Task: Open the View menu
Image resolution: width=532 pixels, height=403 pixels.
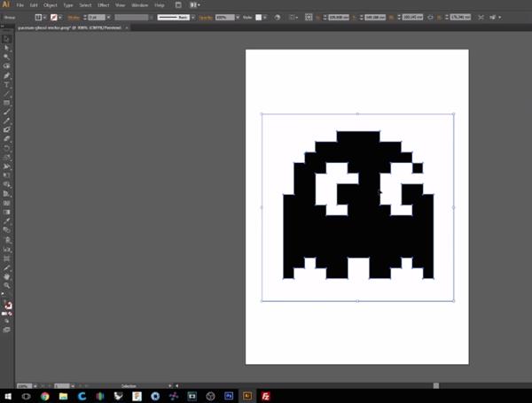Action: (x=120, y=5)
